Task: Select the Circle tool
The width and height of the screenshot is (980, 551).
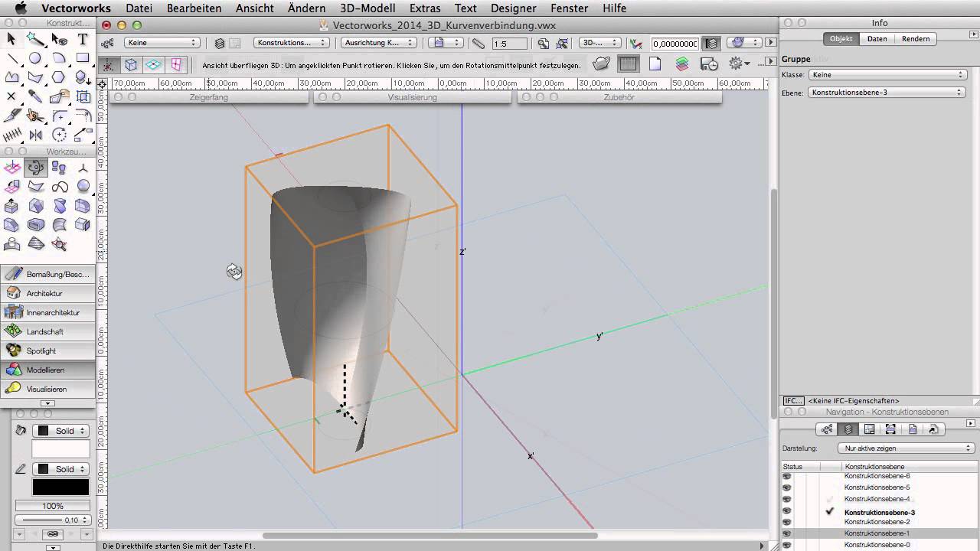Action: (35, 58)
